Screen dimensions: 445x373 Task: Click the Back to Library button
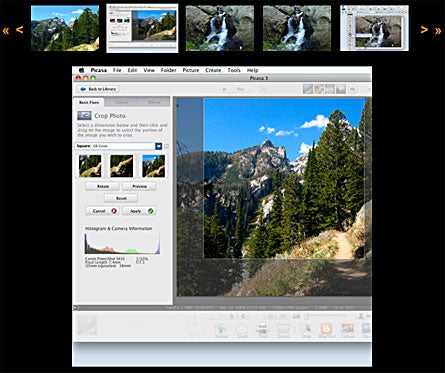(98, 89)
